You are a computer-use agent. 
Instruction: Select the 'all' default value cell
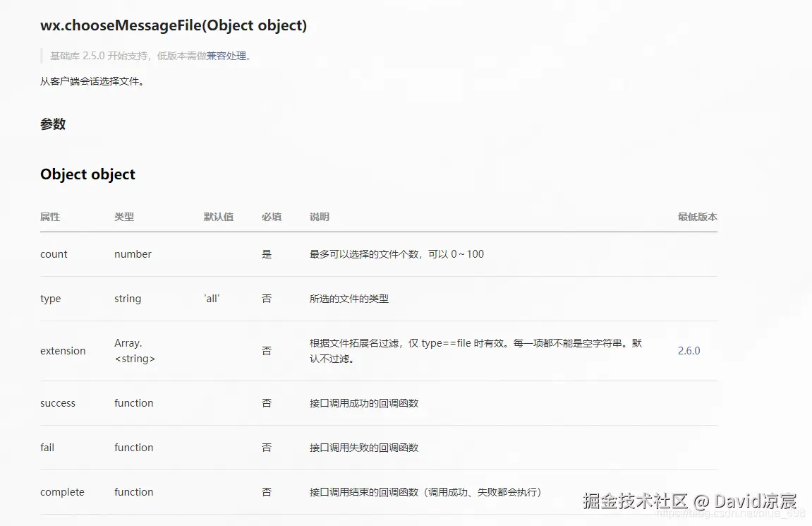coord(211,298)
